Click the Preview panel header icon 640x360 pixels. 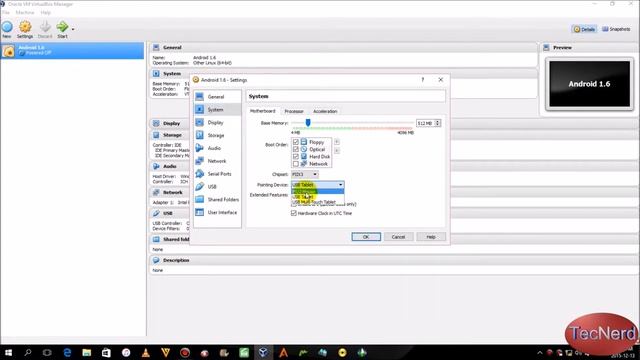pos(546,48)
